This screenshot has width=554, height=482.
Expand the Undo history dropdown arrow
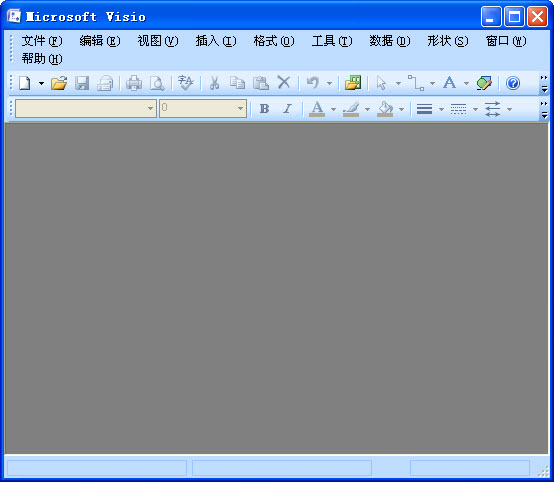[x=329, y=84]
